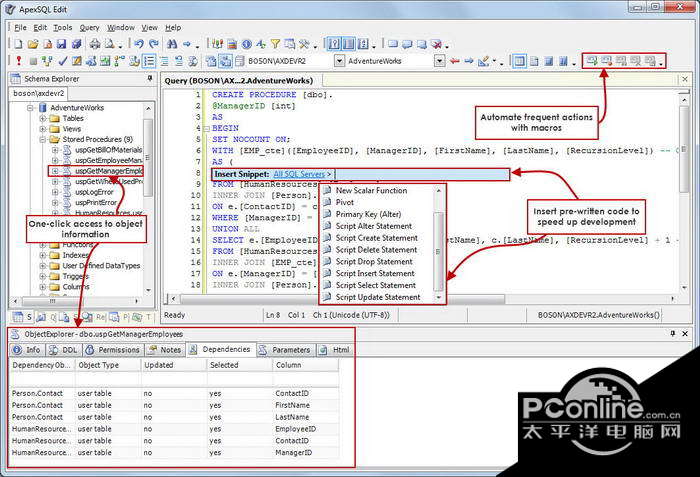This screenshot has height=477, width=700.
Task: Click the Print icon in the toolbar
Action: click(x=94, y=44)
